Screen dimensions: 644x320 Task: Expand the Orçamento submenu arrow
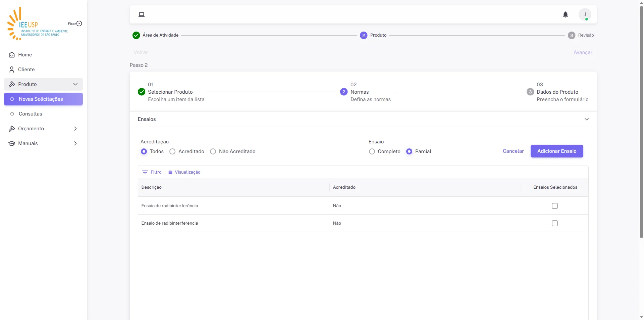[x=75, y=129]
